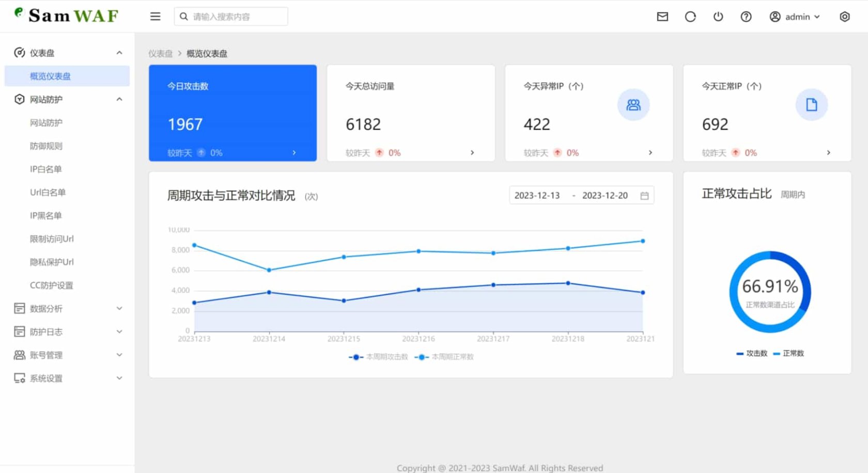The image size is (868, 473).
Task: Click the normal IP document icon
Action: coord(811,105)
